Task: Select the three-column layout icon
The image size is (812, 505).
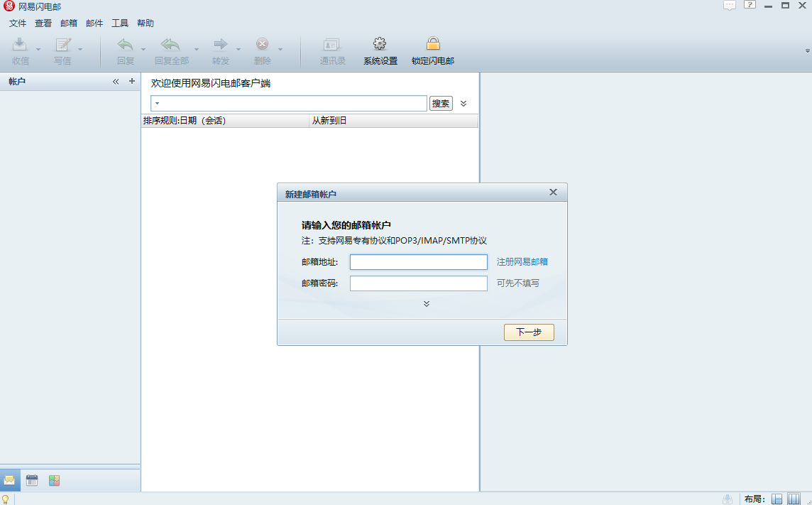Action: [794, 499]
